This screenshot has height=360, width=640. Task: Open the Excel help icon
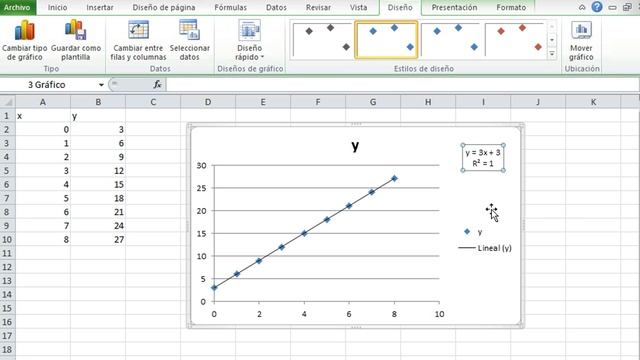point(597,7)
